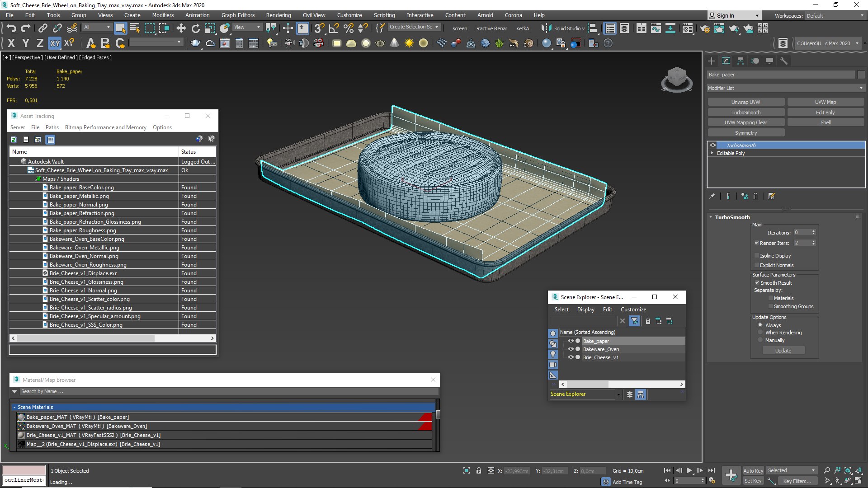The width and height of the screenshot is (868, 488).
Task: Open the Hierarchy panel icon
Action: click(741, 61)
